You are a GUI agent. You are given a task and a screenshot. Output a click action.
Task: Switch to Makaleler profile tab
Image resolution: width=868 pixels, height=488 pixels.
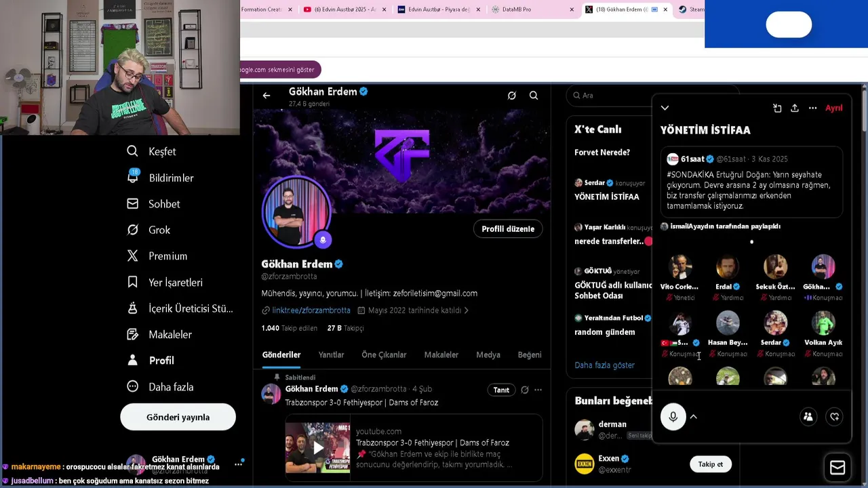click(441, 354)
